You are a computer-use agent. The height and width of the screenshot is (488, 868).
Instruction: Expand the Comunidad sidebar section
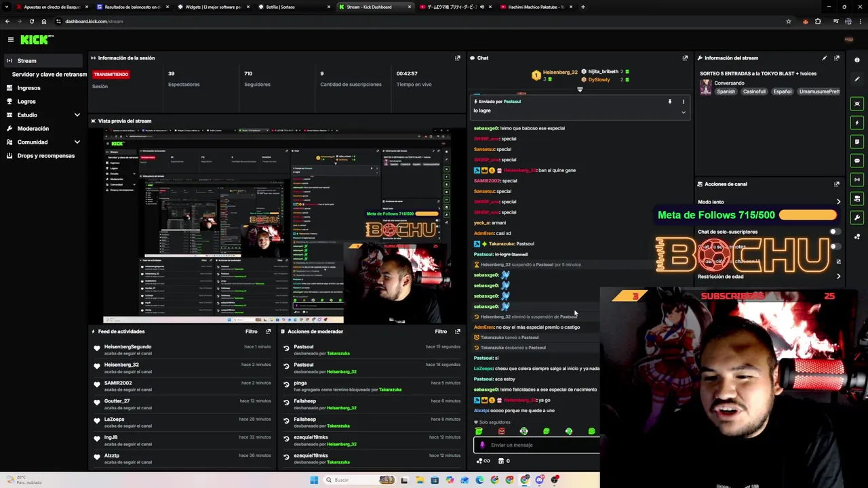(x=77, y=142)
